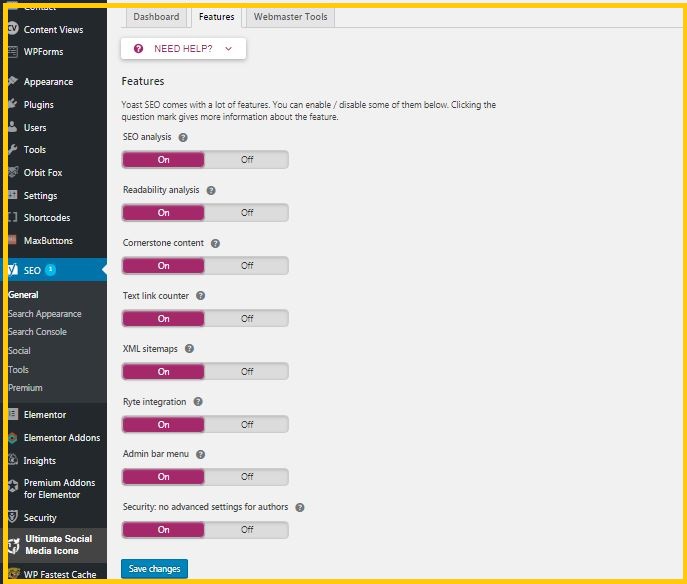Turn Admin bar menu Off
Screen dimensions: 687x584
click(x=247, y=477)
